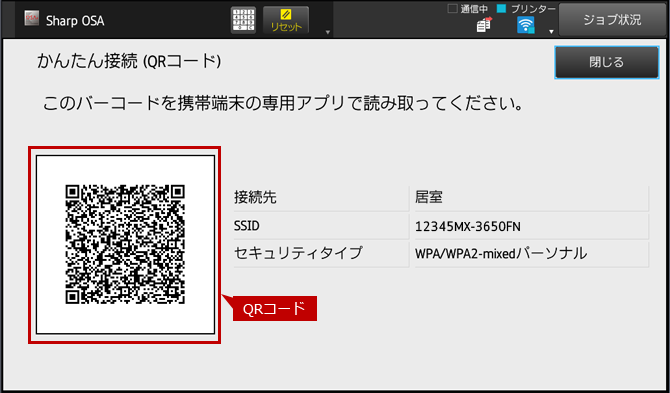
Task: Click the SSID label cell
Action: click(321, 226)
